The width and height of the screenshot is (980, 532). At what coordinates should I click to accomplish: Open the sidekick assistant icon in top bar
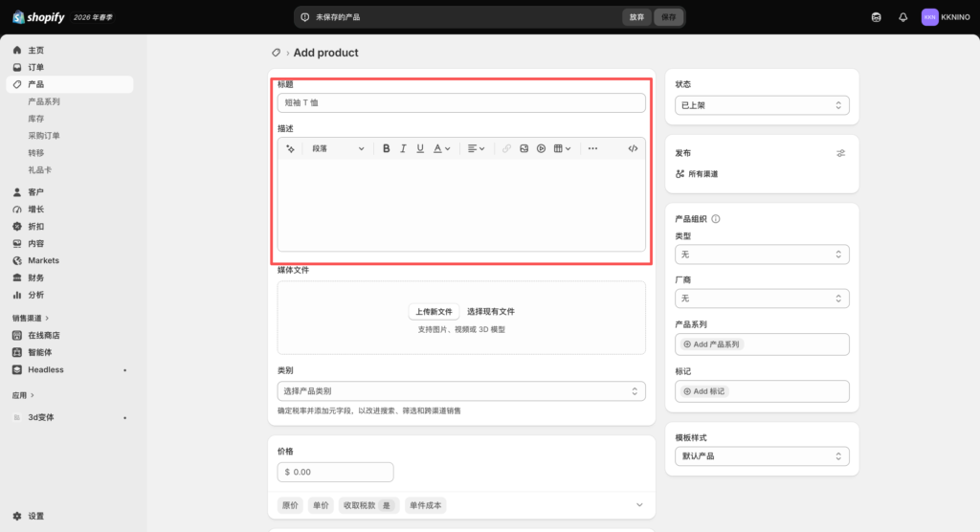[x=877, y=17]
